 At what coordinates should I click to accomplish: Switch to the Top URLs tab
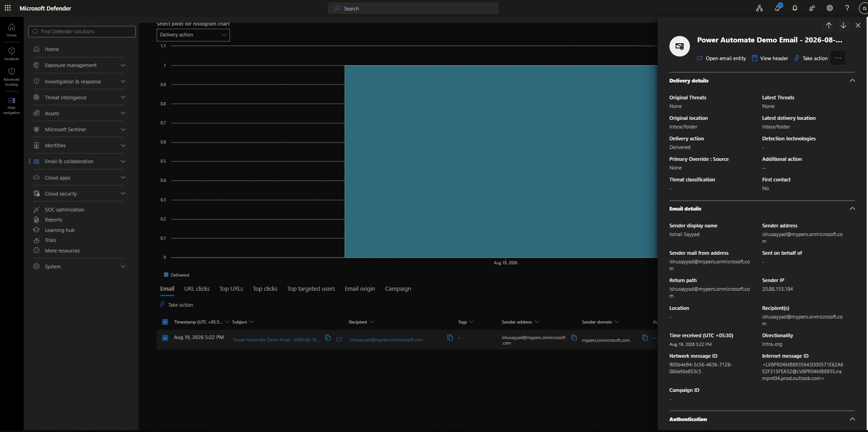click(231, 289)
